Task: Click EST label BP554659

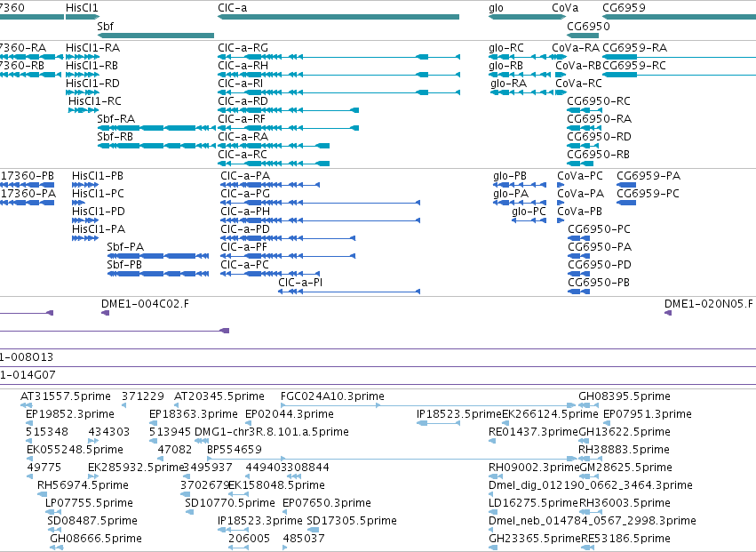Action: coord(234,450)
